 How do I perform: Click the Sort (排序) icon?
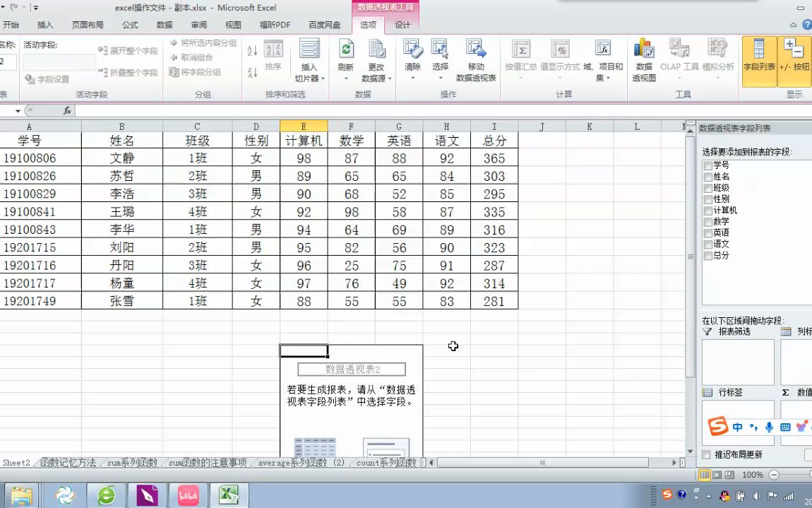[273, 56]
